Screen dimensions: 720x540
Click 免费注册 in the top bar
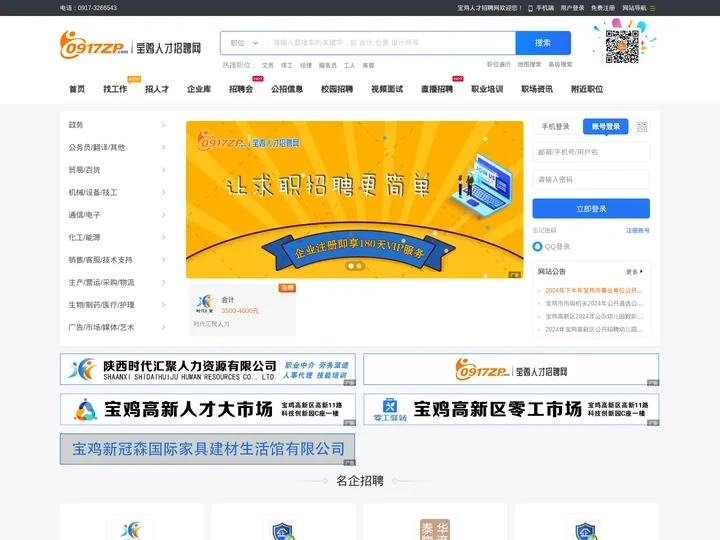pyautogui.click(x=603, y=8)
